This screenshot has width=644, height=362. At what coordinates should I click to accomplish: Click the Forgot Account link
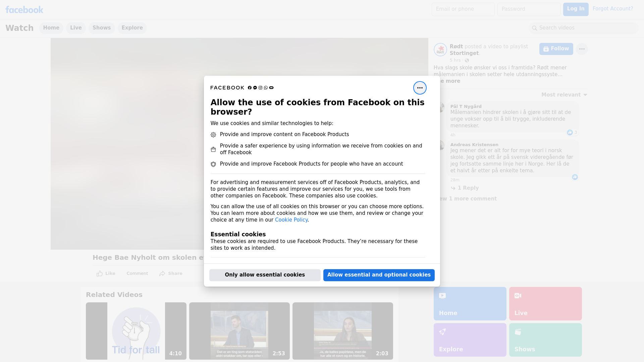(612, 9)
